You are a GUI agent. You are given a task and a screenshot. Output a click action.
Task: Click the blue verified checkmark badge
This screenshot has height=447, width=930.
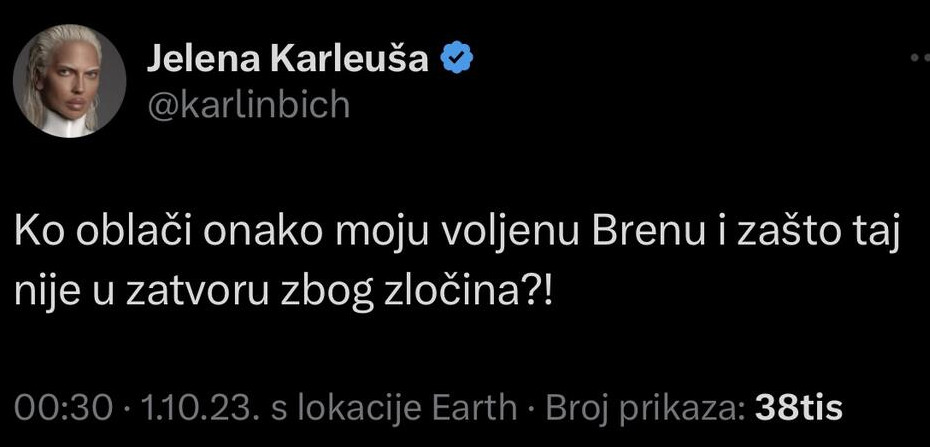click(456, 60)
